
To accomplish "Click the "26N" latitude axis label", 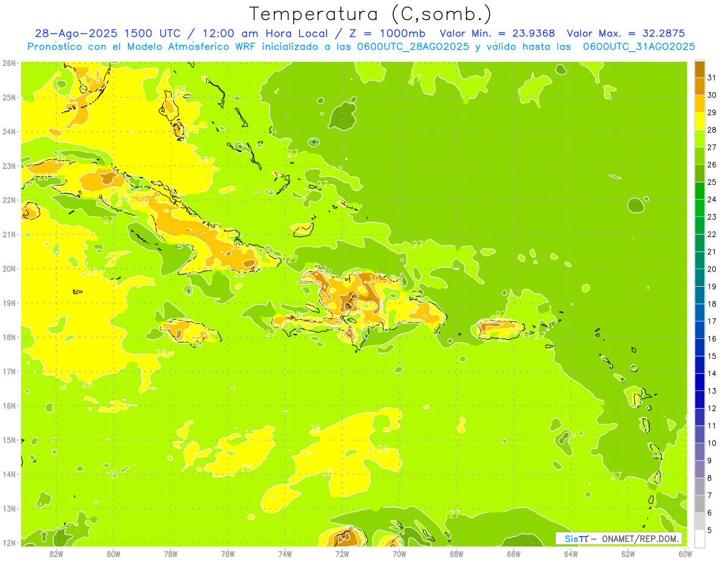I will click(x=9, y=63).
